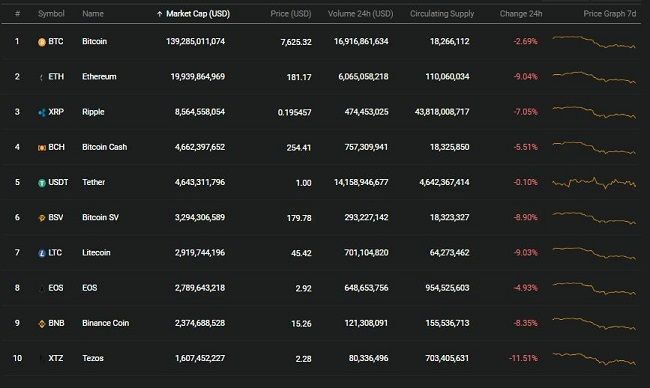The width and height of the screenshot is (650, 388).
Task: Click Tether change value -0.10%
Action: pyautogui.click(x=525, y=182)
